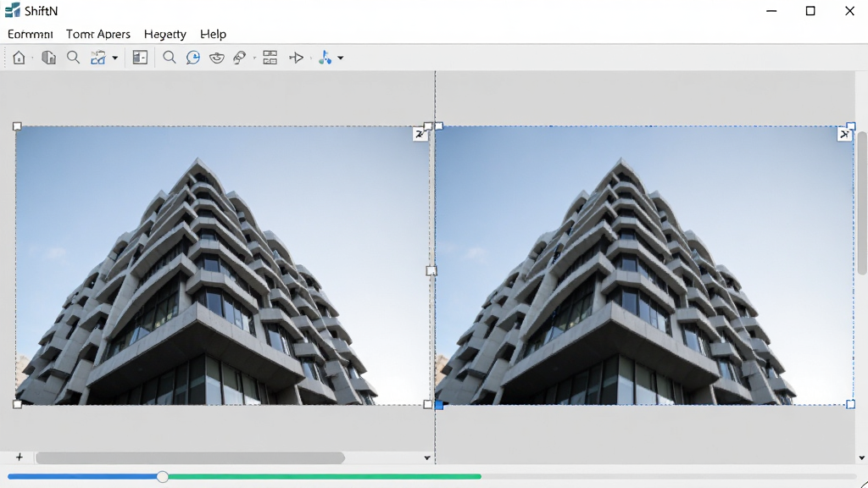868x488 pixels.
Task: Click the green section of the bottom slider
Action: pos(325,476)
